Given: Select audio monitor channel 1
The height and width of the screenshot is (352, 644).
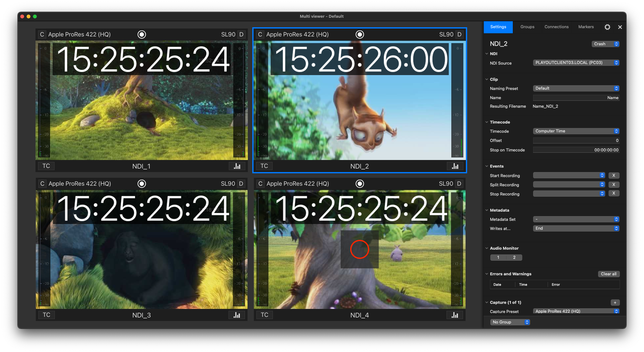Looking at the screenshot, I should [498, 258].
